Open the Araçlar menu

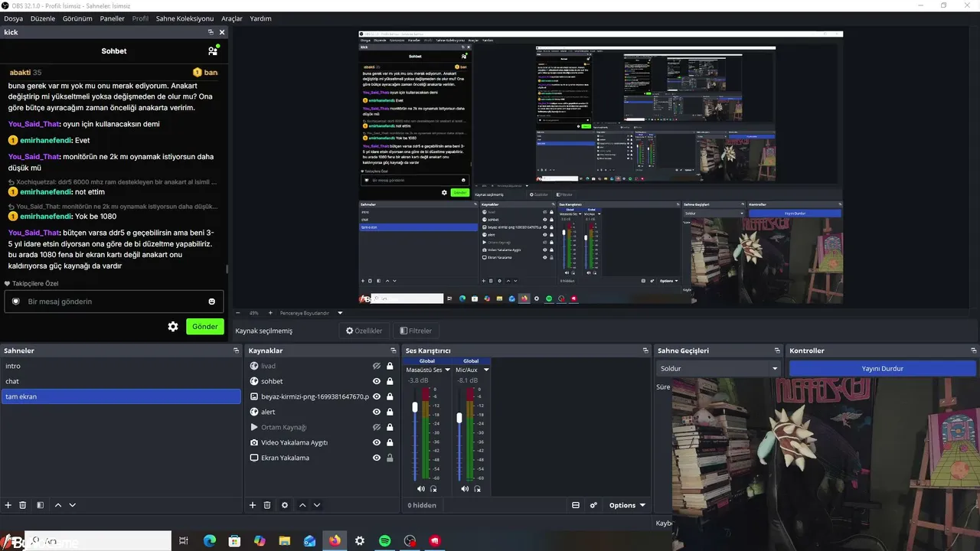(x=232, y=18)
